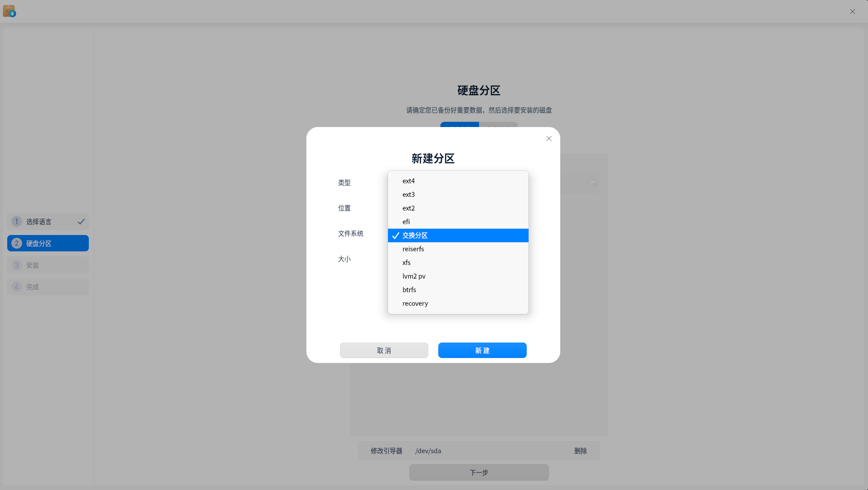Image resolution: width=868 pixels, height=490 pixels.
Task: Click the 新建分区 dialog title
Action: pyautogui.click(x=433, y=158)
